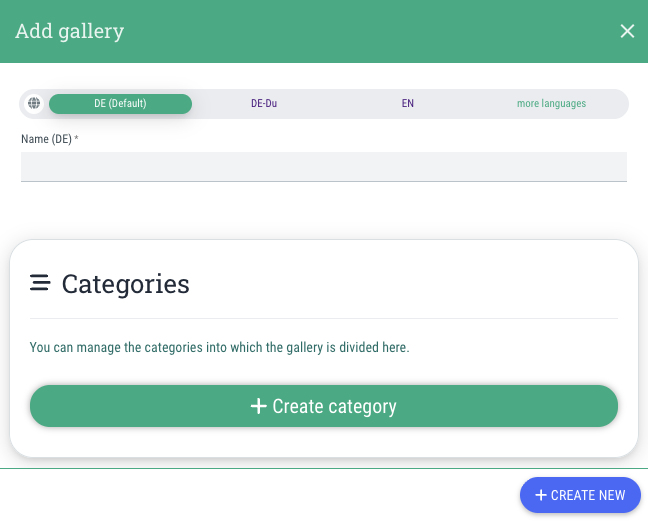Switch to the DE-Du language tab
This screenshot has width=648, height=521.
pos(264,103)
